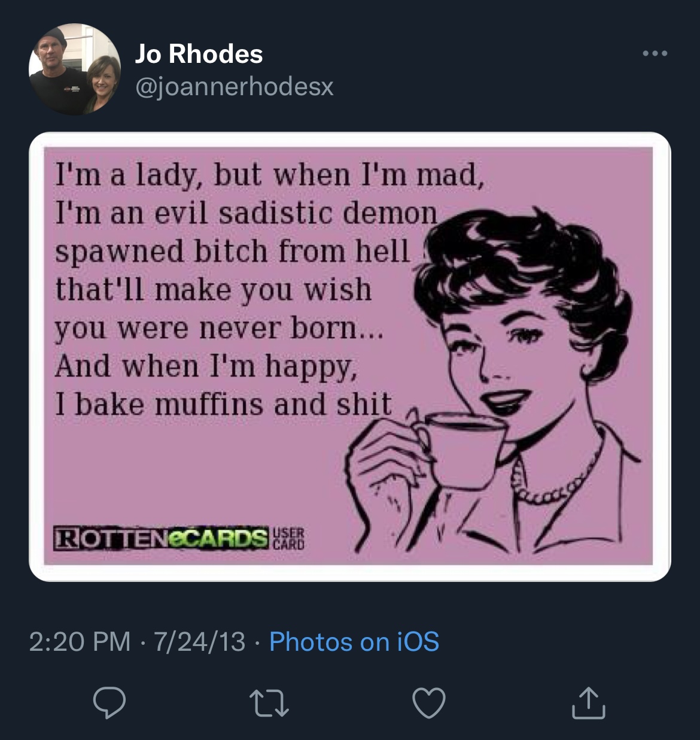Tap the reply speech bubble icon
The width and height of the screenshot is (700, 740).
point(109,703)
